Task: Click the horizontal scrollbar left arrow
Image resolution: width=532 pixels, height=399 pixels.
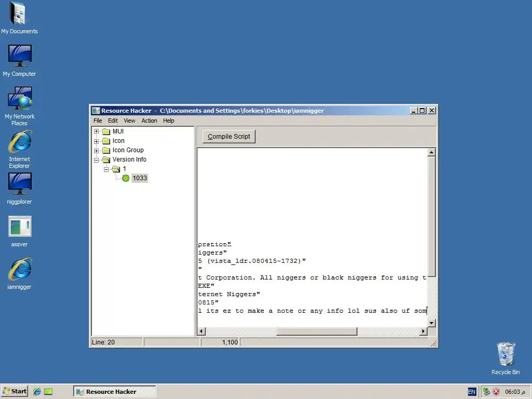Action: tap(202, 331)
